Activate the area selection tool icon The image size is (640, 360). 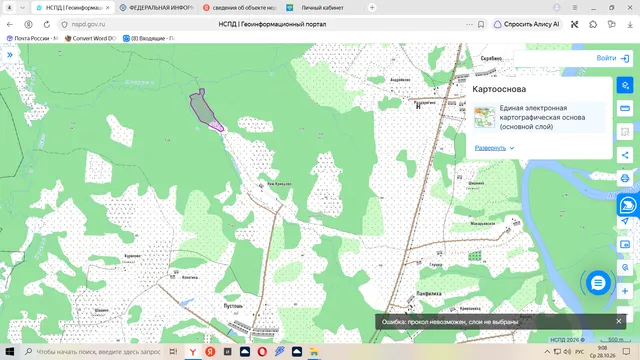624,132
